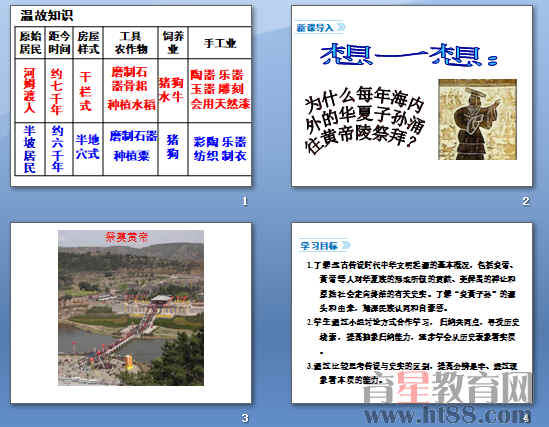Click the Yellow Emperor figure image
This screenshot has height=427, width=549.
pyautogui.click(x=478, y=119)
